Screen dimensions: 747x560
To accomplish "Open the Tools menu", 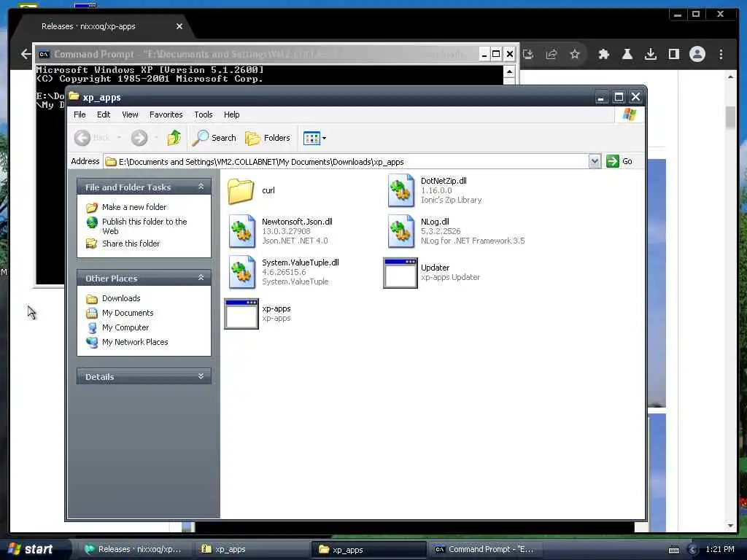I will pos(204,114).
